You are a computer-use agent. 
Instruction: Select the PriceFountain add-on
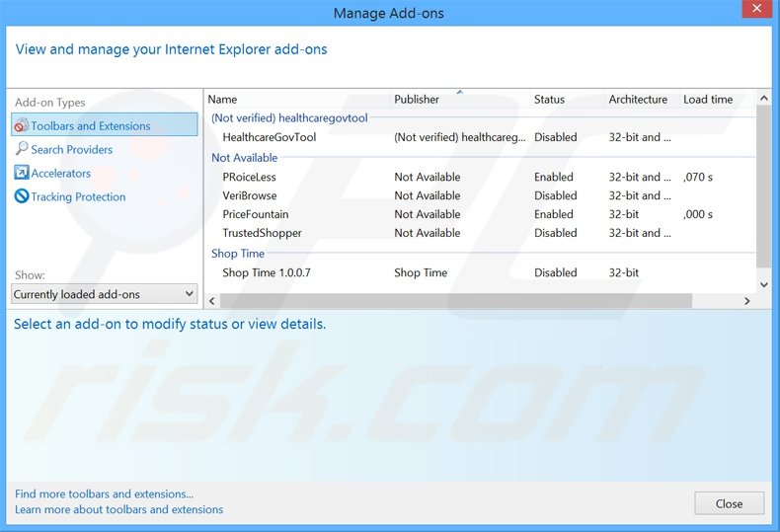pyautogui.click(x=480, y=214)
